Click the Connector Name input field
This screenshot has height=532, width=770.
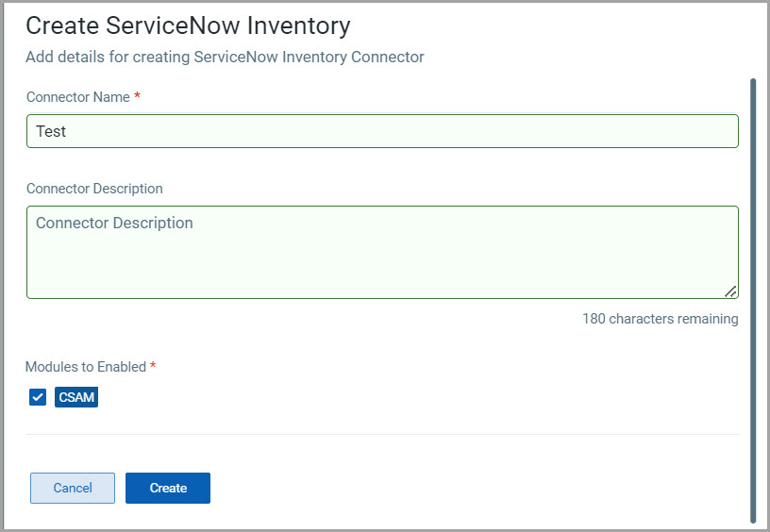pos(382,131)
